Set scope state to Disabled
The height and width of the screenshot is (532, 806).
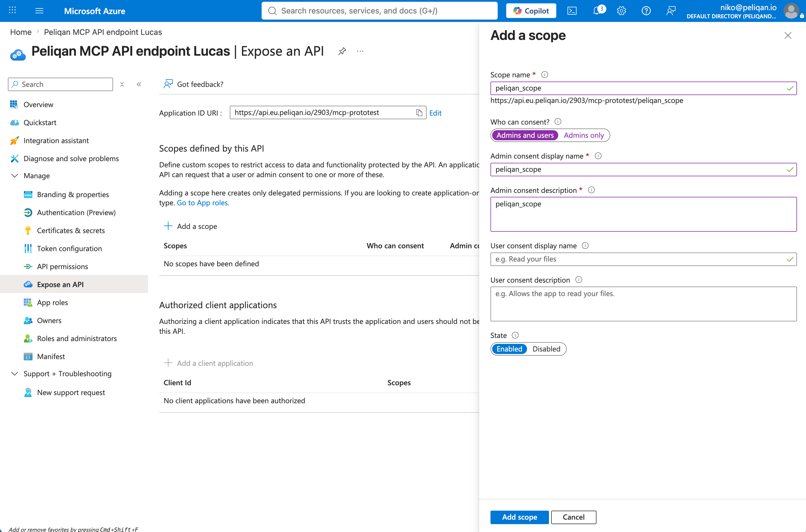coord(546,349)
